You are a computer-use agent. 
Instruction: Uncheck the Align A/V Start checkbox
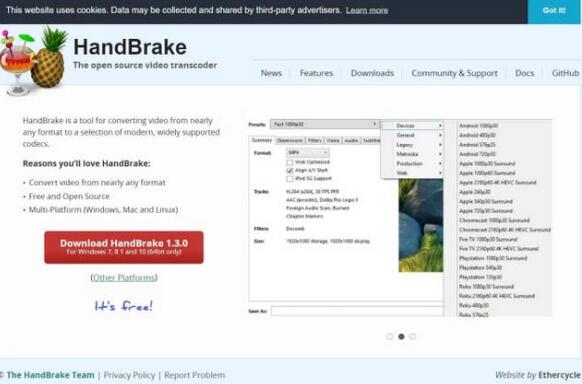(290, 170)
